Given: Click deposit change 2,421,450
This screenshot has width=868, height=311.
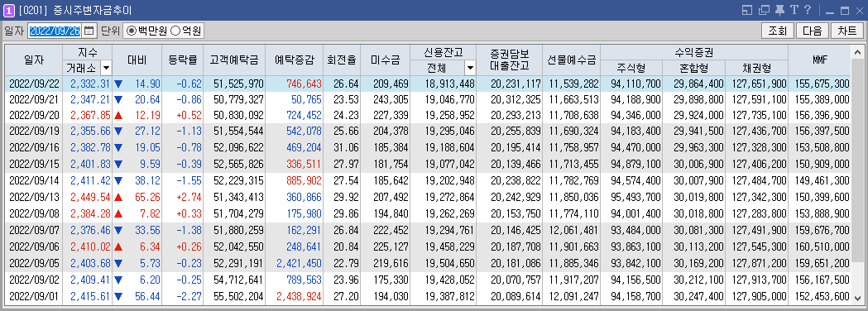Looking at the screenshot, I should 299,263.
